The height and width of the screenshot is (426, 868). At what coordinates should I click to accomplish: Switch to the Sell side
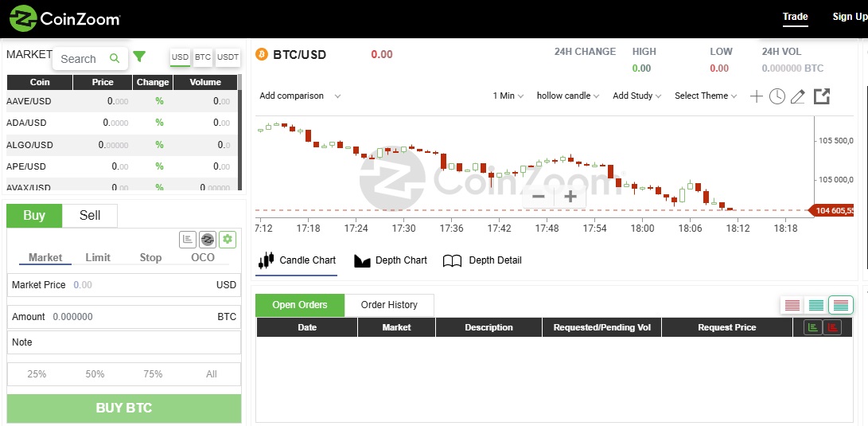point(90,216)
